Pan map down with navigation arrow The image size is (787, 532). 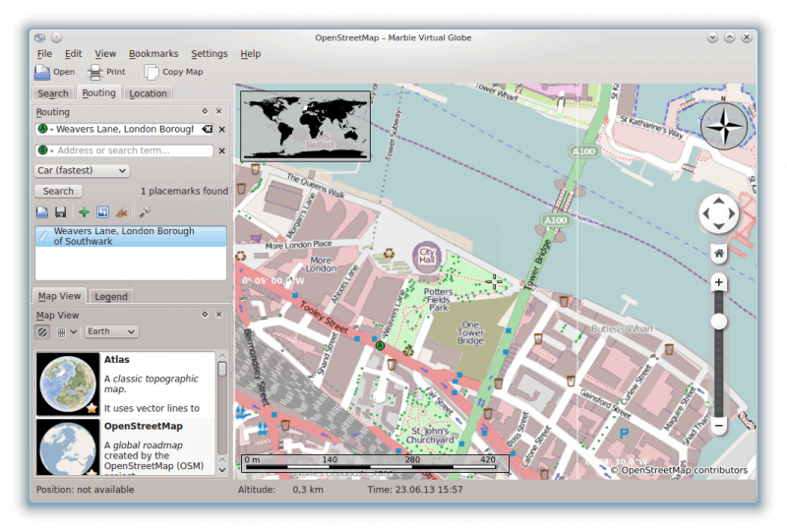pyautogui.click(x=719, y=226)
